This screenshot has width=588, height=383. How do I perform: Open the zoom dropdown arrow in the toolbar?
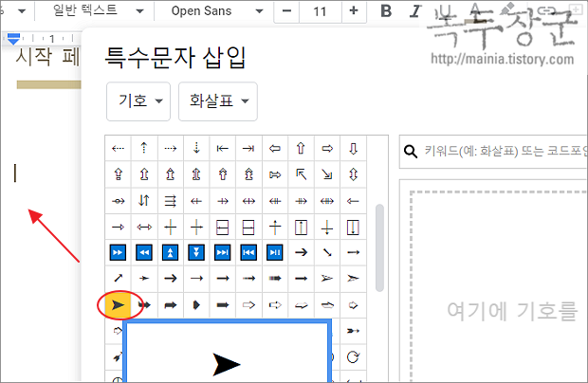pos(22,11)
